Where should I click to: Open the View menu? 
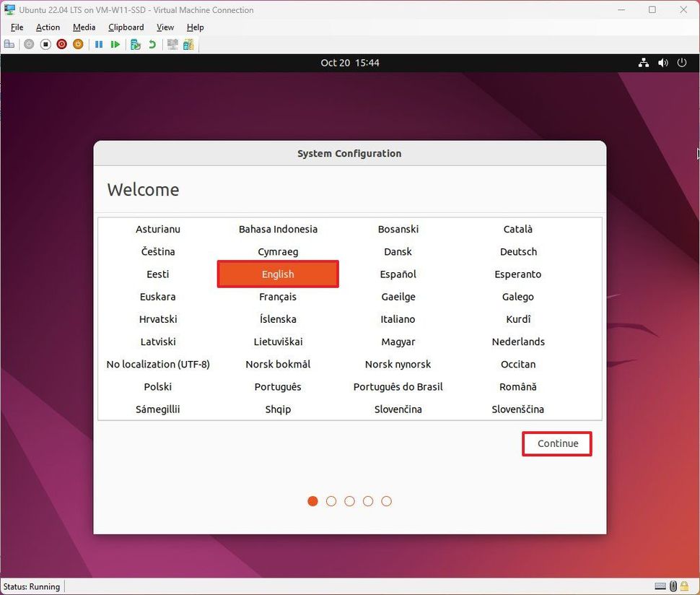click(x=165, y=27)
